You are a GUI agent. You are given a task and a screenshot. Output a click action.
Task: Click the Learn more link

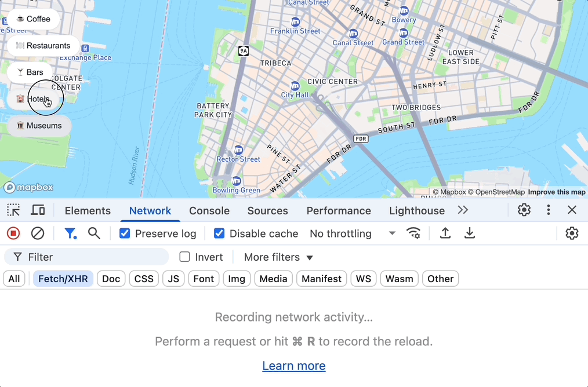point(294,366)
